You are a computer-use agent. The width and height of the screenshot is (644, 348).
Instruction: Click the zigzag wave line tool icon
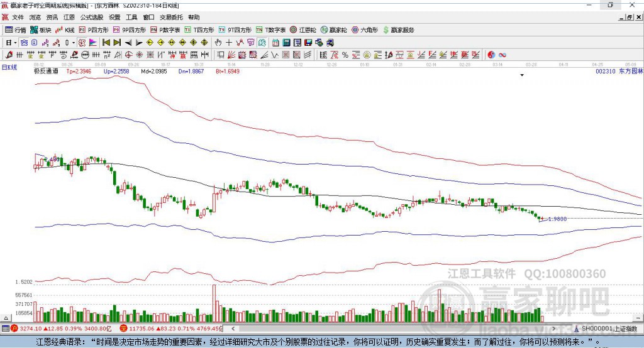pos(274,55)
